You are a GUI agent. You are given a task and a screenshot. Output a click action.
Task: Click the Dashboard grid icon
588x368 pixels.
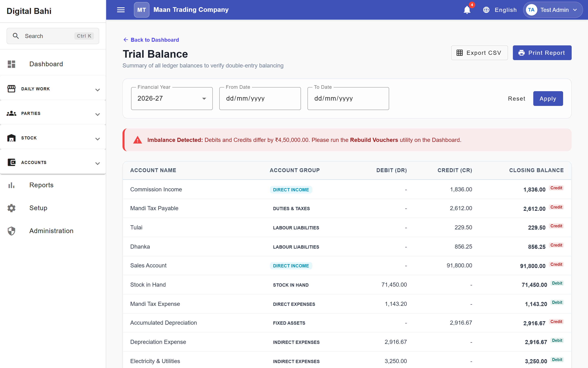11,64
